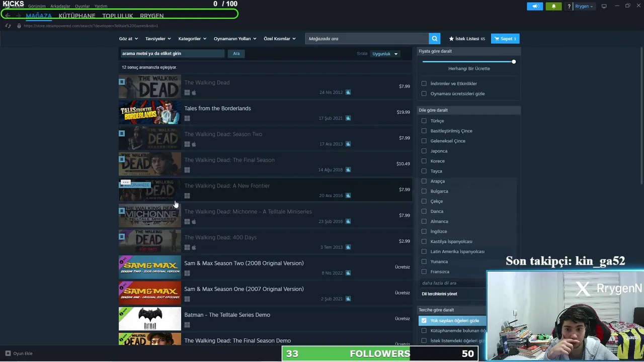Screen dimensions: 644x362
Task: Click the Apple icon on The Walking Dead row
Action: 194,93
